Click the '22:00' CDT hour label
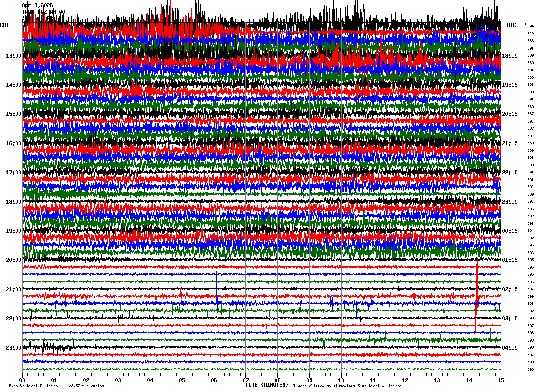Viewport: 536px width, 392px height. tap(14, 319)
